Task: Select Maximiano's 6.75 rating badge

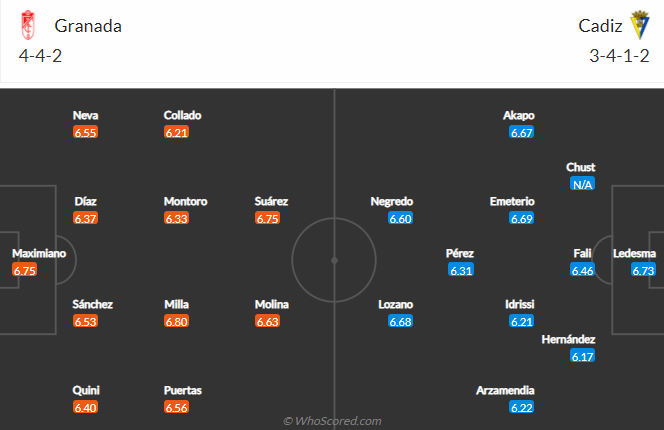Action: click(25, 270)
